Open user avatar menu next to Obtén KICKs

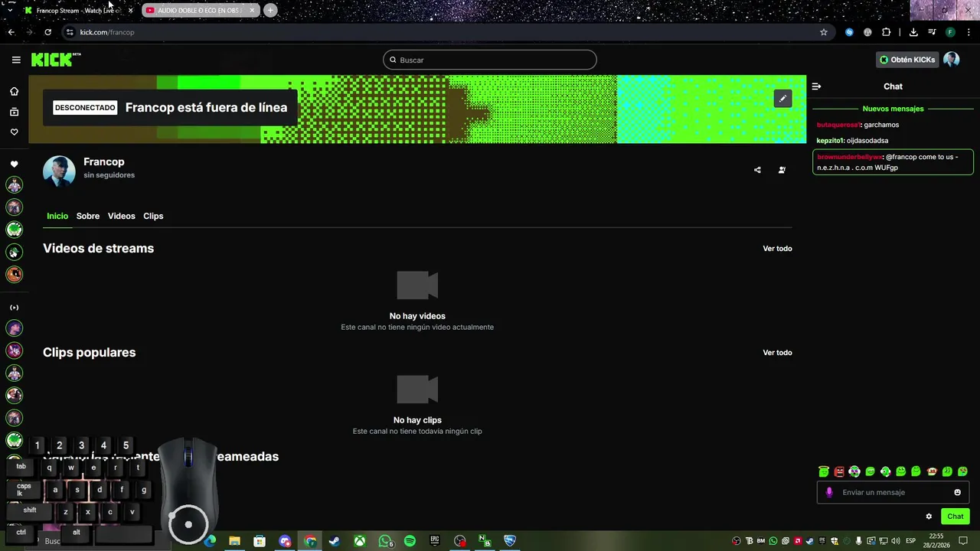tap(952, 60)
